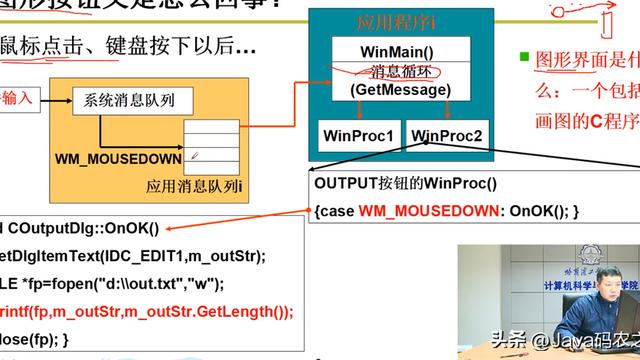Click the 应用程序i title in the teal box
The width and height of the screenshot is (640, 360).
tap(396, 22)
